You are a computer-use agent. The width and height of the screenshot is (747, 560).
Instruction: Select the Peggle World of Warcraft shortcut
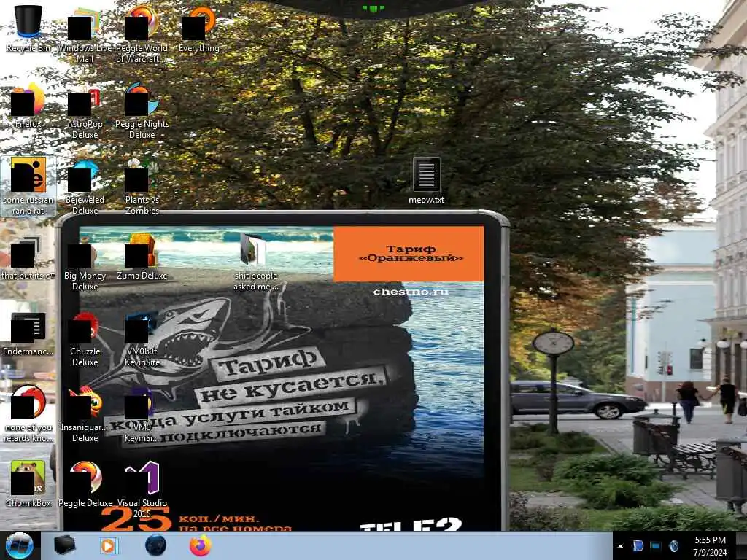click(x=142, y=35)
